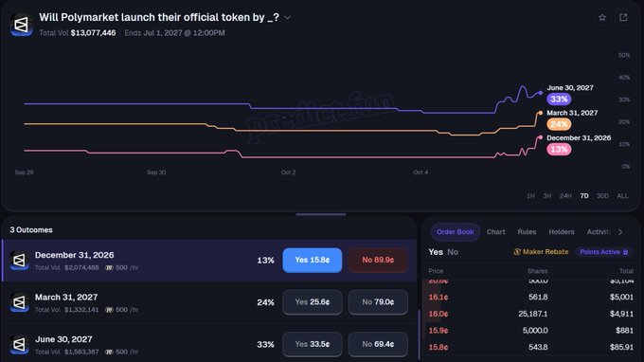Show ALL time chart range

(x=622, y=196)
